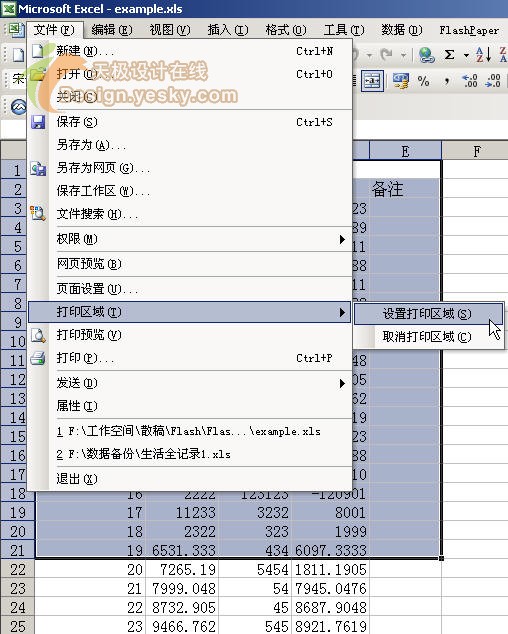Click the Redo arrow icon
The height and width of the screenshot is (634, 508).
tap(386, 54)
